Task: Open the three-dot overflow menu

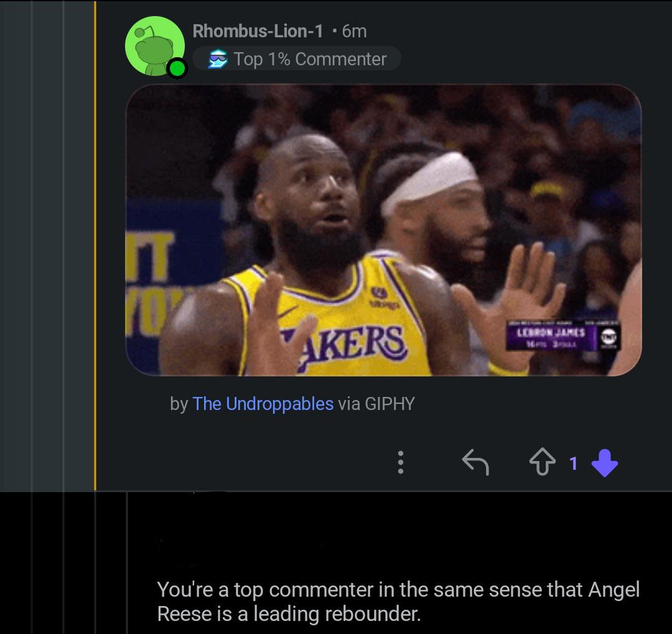Action: click(x=401, y=463)
